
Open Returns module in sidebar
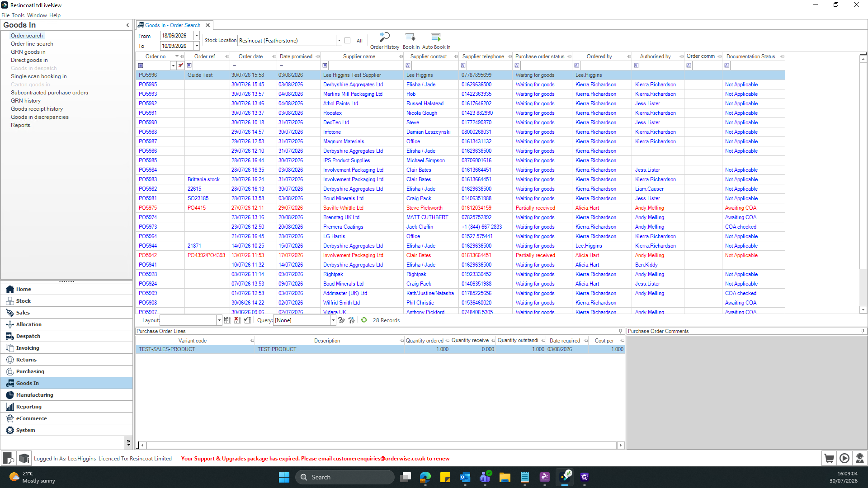pyautogui.click(x=66, y=360)
